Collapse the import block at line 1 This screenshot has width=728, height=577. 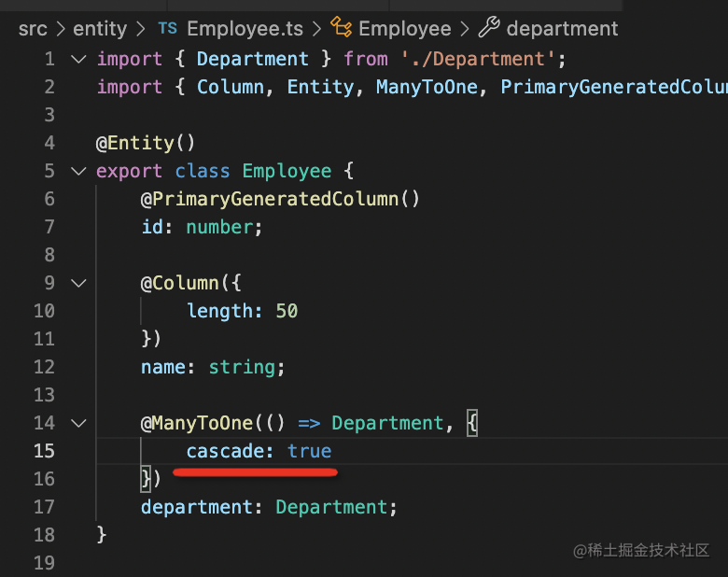tap(78, 59)
